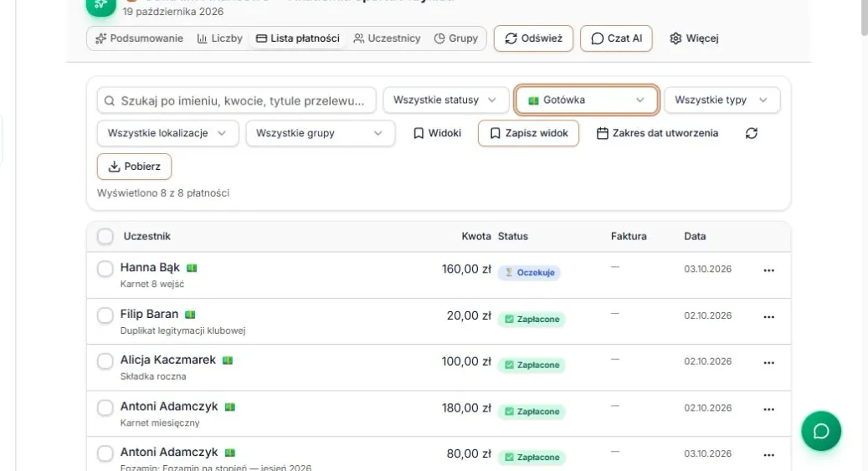Viewport: 868px width, 471px height.
Task: Click Zapisz widok button
Action: coord(529,133)
